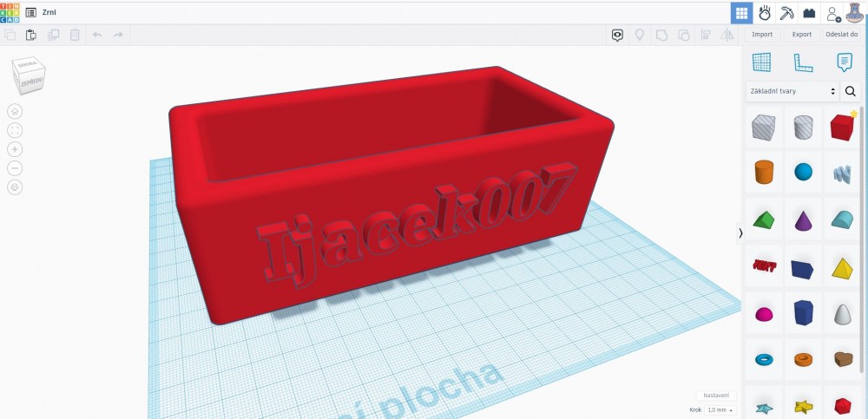This screenshot has height=419, width=868.
Task: Switch to the 3D design grid view
Action: (x=741, y=13)
